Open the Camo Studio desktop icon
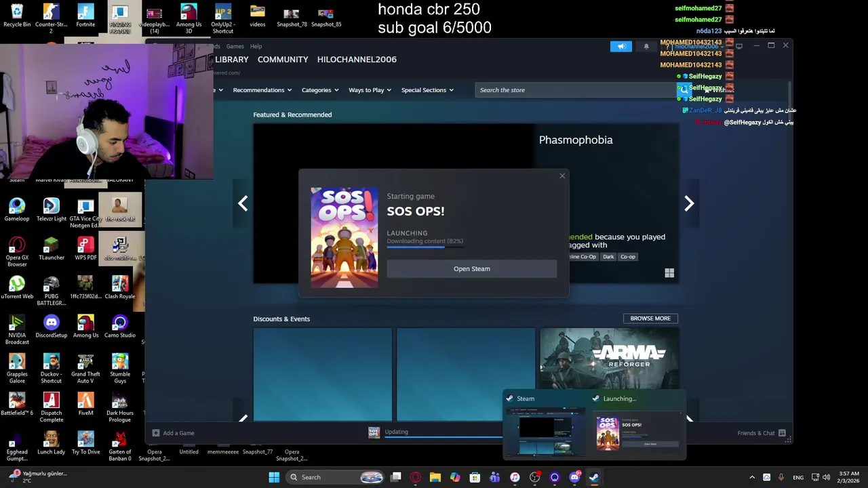This screenshot has width=868, height=488. click(120, 326)
